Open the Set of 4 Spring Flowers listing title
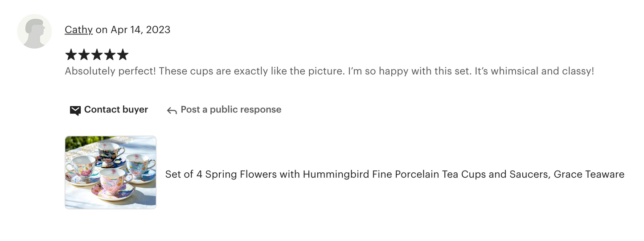Viewport: 644px width, 241px height. pyautogui.click(x=394, y=175)
